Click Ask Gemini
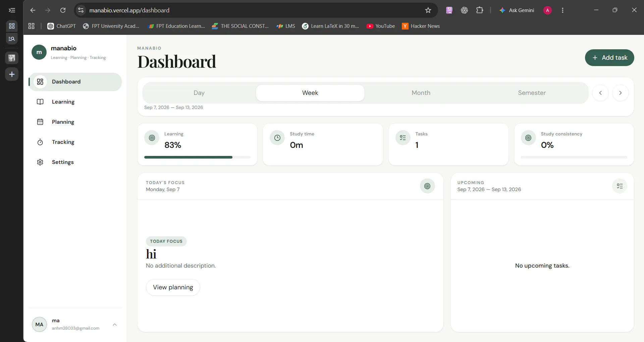Image resolution: width=644 pixels, height=342 pixels. pyautogui.click(x=517, y=10)
